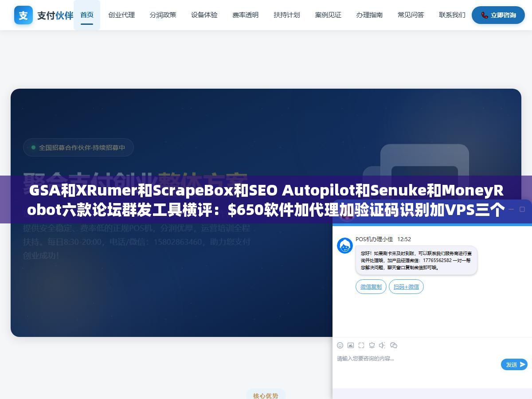Go to the 办理指南 page
Viewport: 532px width, 399px height.
click(369, 15)
